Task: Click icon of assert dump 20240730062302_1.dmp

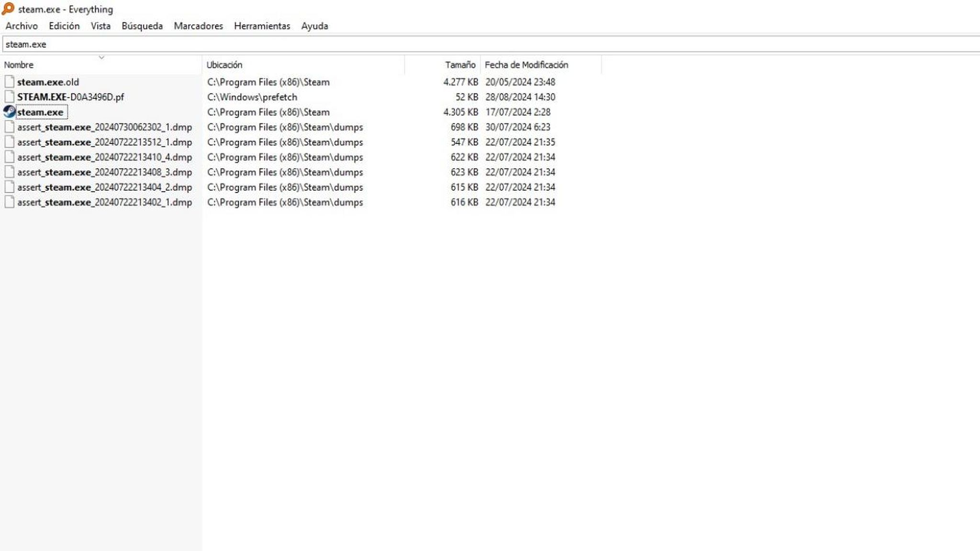Action: (9, 127)
